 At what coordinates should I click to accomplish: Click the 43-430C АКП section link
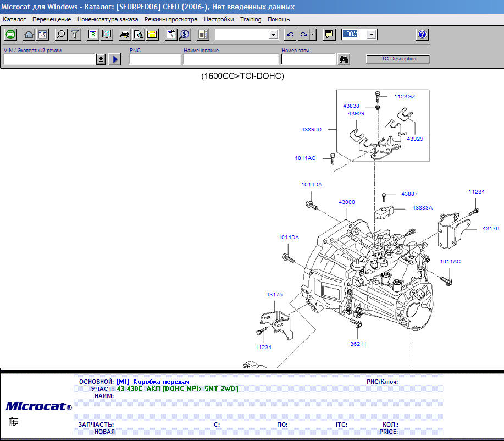point(178,389)
